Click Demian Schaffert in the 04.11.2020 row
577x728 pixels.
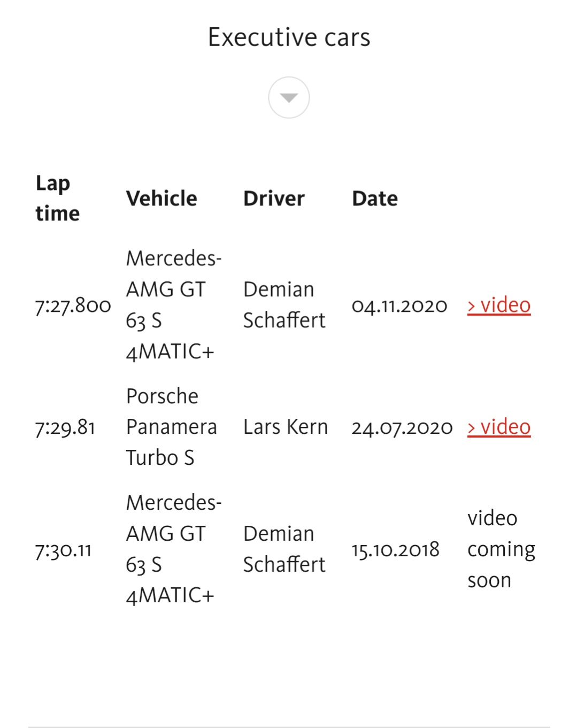tap(284, 305)
